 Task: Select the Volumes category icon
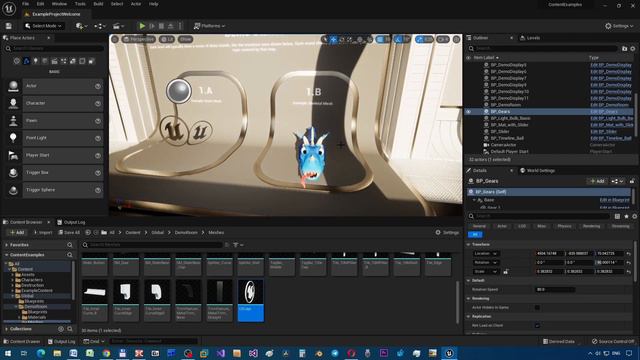pyautogui.click(x=82, y=61)
